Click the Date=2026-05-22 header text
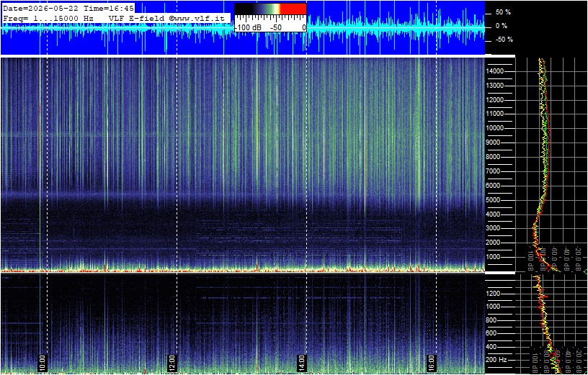The width and height of the screenshot is (588, 375). point(42,9)
